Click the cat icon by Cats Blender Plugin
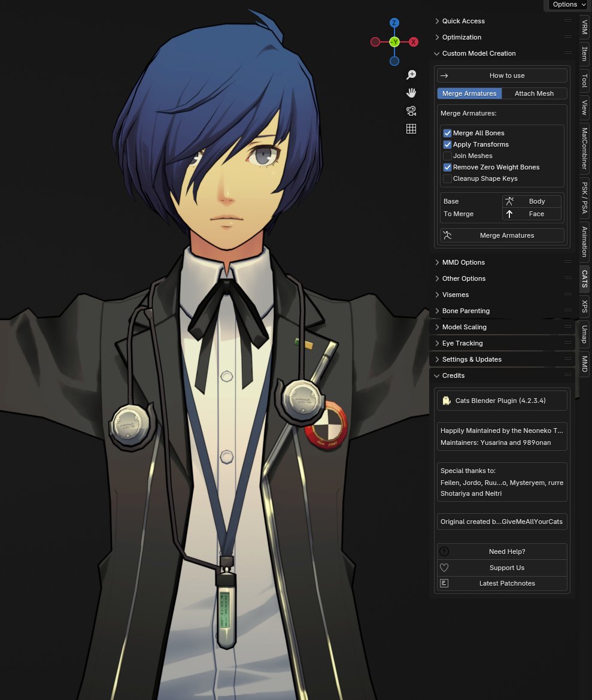592x700 pixels. (447, 401)
